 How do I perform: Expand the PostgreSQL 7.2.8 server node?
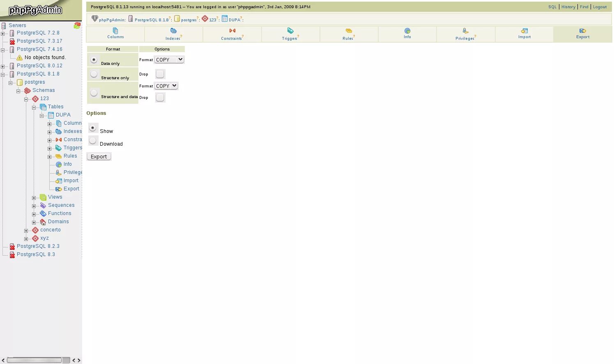[x=3, y=34]
